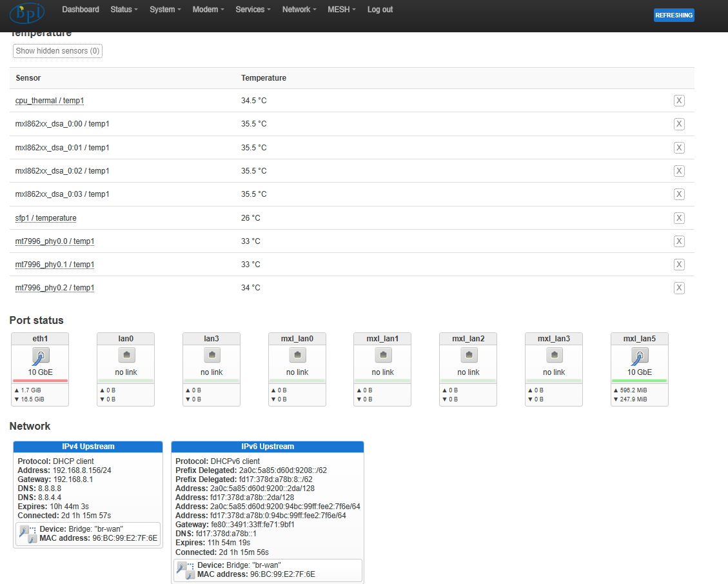Screen dimensions: 728x584
Task: Click the BPI logo icon
Action: [x=27, y=12]
